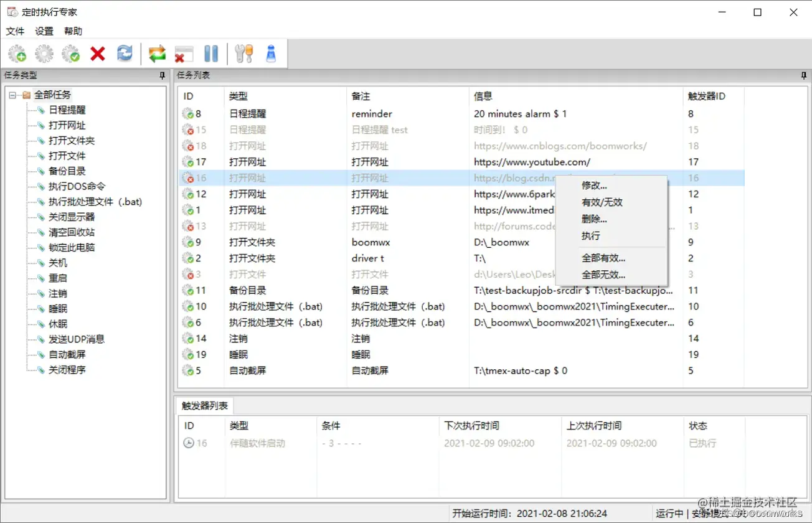Click the 下次执行时间 column header

[x=500, y=426]
